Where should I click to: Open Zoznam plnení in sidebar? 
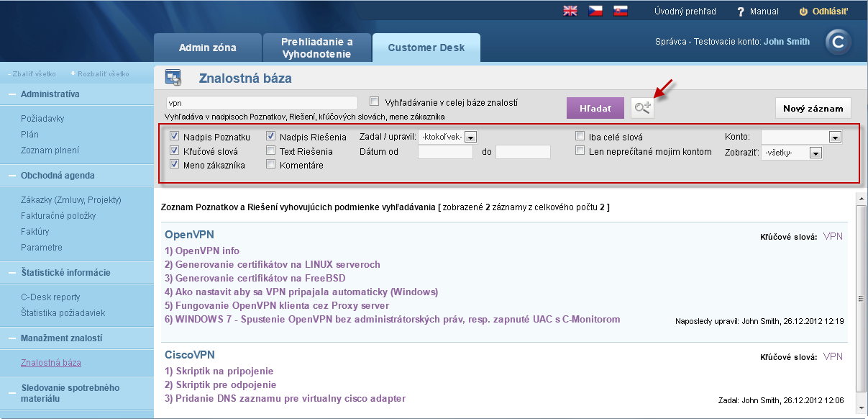point(50,150)
